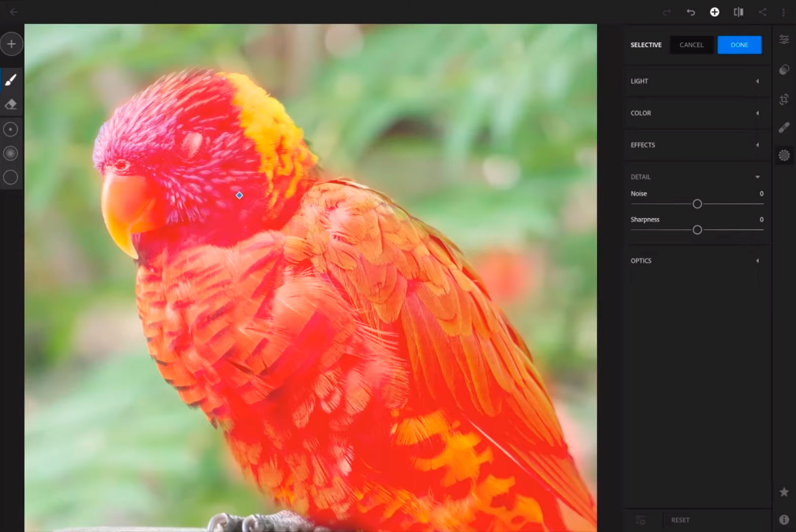Select the blue adjustment pin on the parrot
796x532 pixels.
(239, 196)
